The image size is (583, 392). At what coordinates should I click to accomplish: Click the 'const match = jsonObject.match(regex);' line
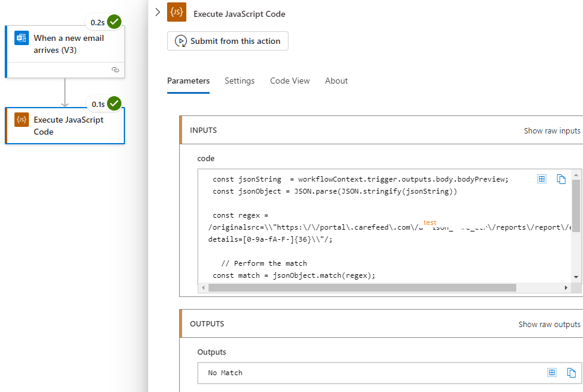click(294, 275)
